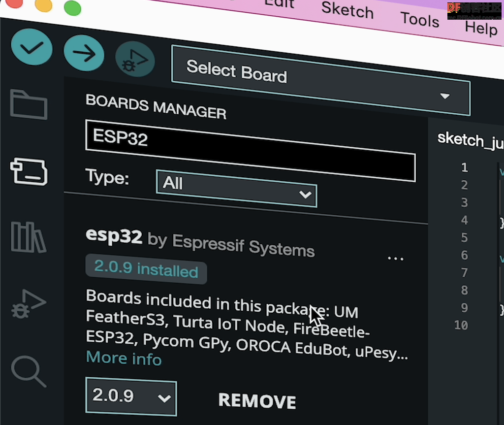
Task: Open the Tools menu
Action: point(420,20)
